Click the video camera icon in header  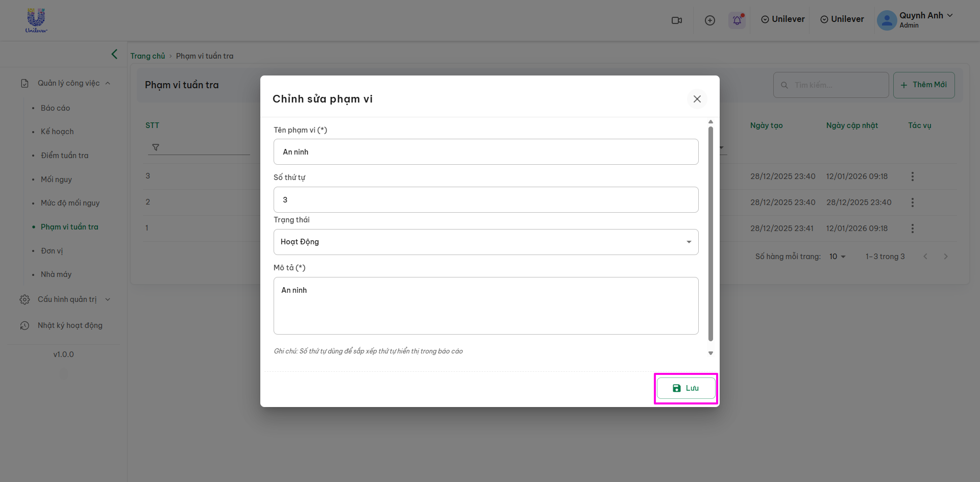677,20
